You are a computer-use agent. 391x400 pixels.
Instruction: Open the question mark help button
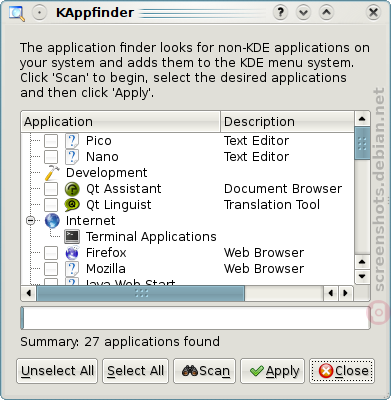[x=280, y=13]
